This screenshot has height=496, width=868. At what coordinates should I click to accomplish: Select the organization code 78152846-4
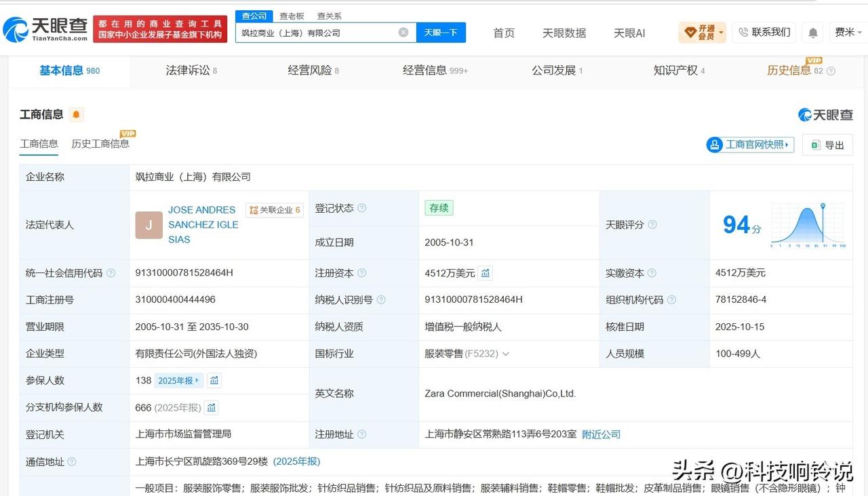pyautogui.click(x=741, y=299)
